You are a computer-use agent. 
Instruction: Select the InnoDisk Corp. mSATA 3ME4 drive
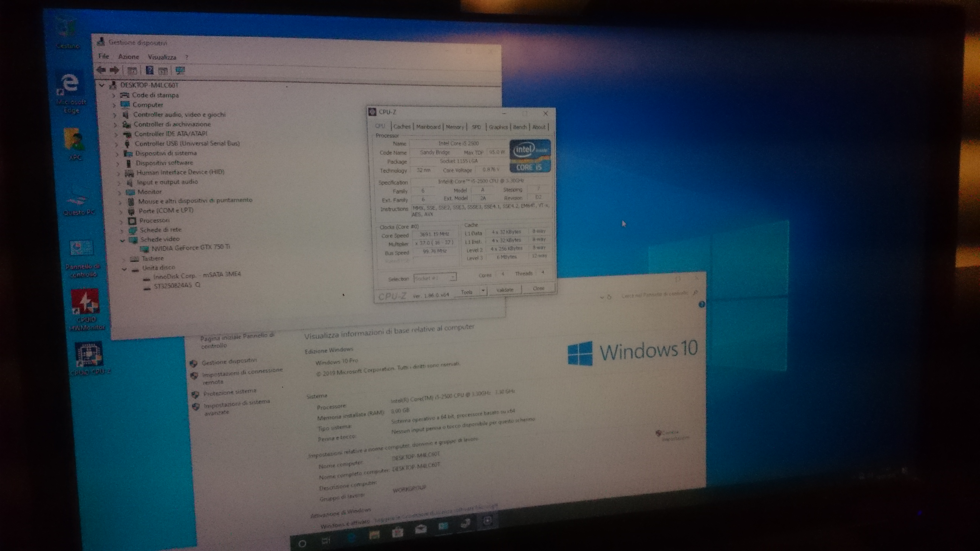[197, 275]
